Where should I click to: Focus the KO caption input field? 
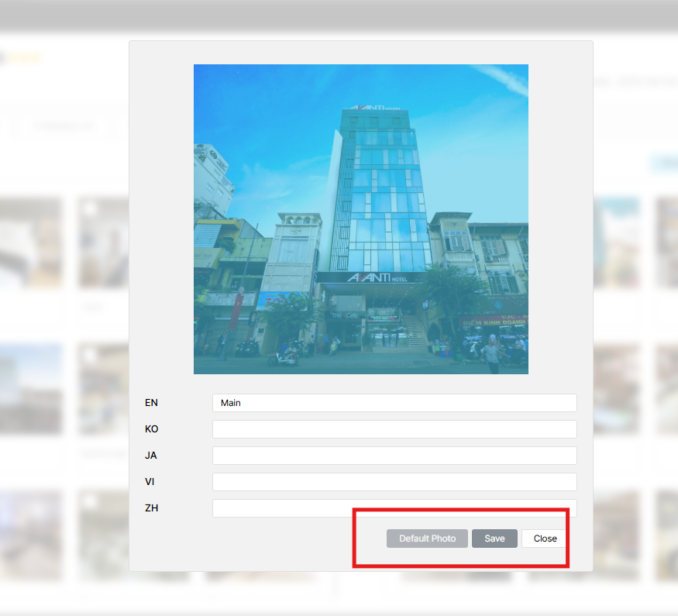pos(394,429)
